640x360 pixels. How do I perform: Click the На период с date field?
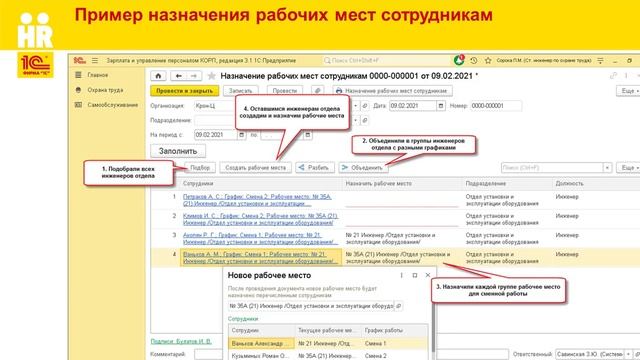[216, 135]
